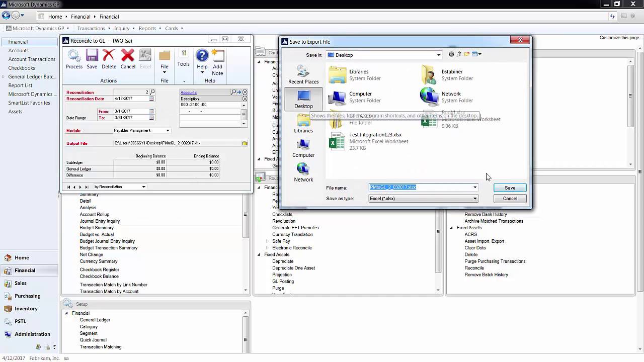
Task: Switch to the Sales navigation pane
Action: click(x=21, y=283)
